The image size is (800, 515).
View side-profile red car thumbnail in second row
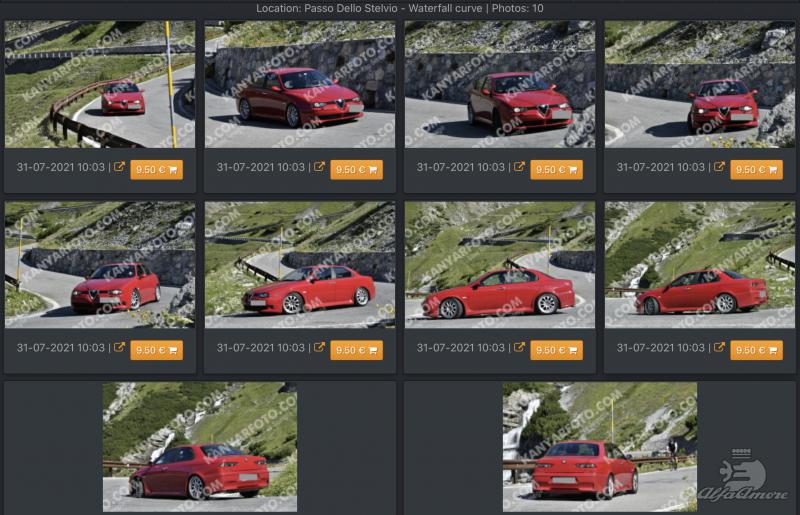(500, 265)
